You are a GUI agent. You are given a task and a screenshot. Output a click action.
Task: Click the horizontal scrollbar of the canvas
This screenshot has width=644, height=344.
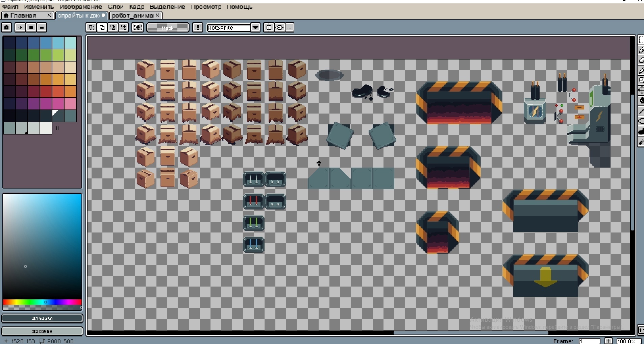tap(471, 333)
